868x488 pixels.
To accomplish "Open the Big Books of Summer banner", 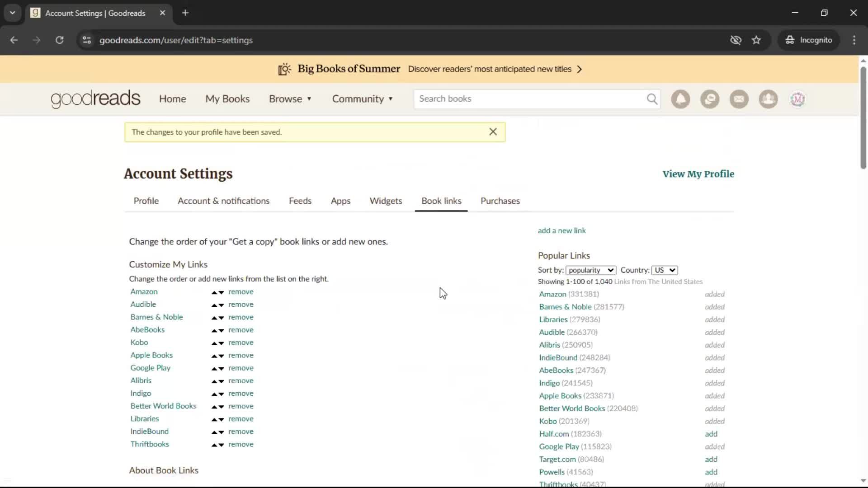I will coord(429,69).
